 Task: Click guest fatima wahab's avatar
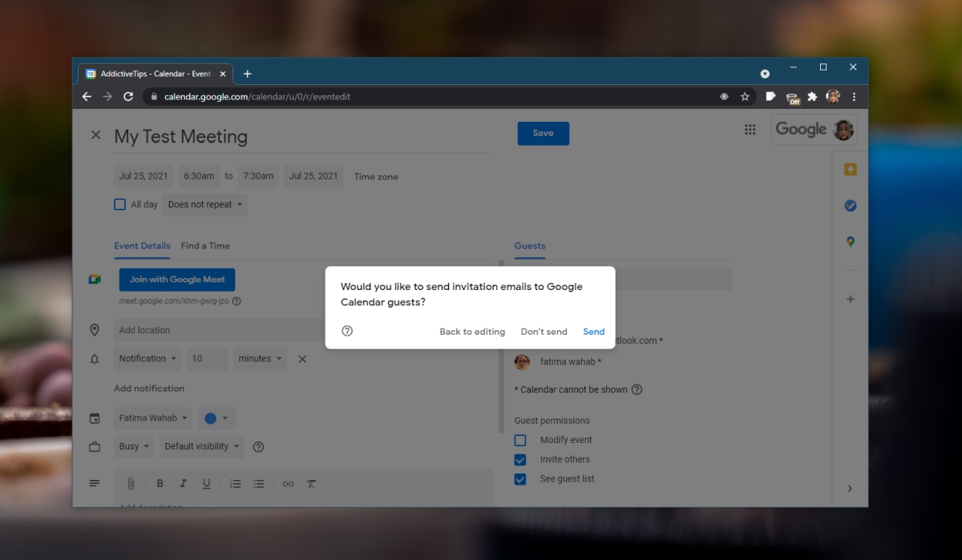tap(522, 362)
